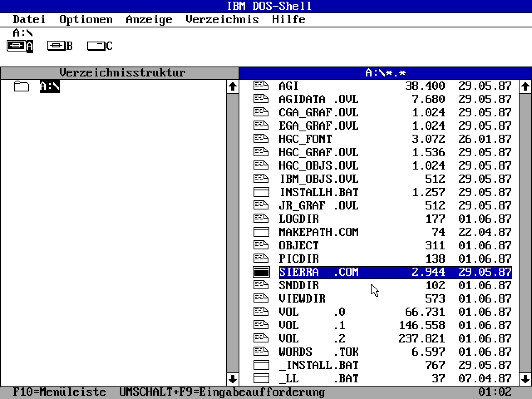Click file icon next to AGIDATA.OVL

coord(261,99)
